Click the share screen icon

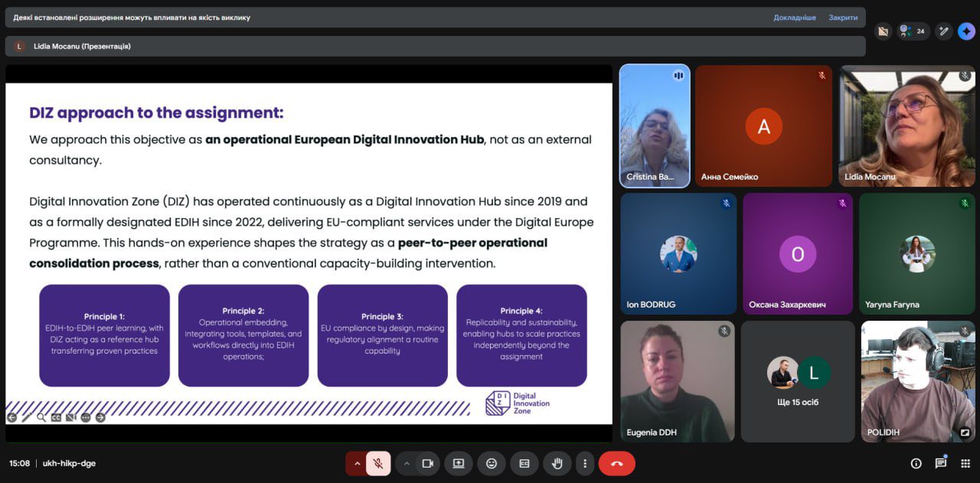(x=459, y=463)
